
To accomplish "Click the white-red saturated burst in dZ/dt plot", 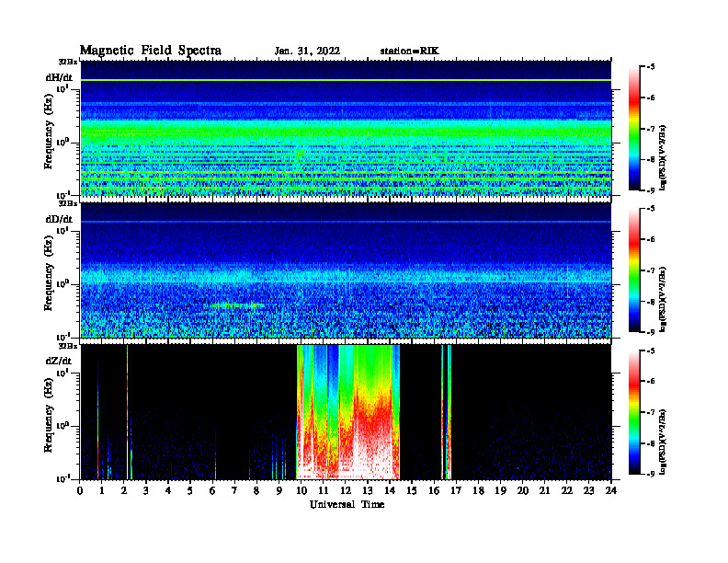I will click(348, 412).
